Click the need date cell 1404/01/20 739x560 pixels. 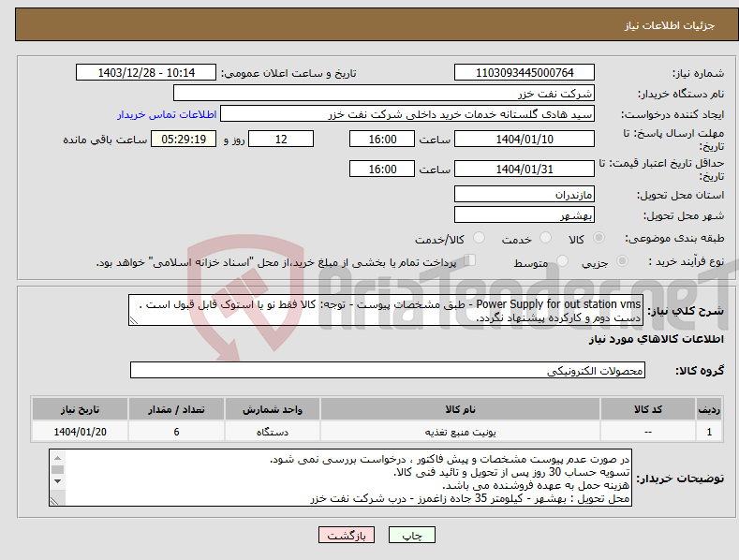click(x=81, y=432)
